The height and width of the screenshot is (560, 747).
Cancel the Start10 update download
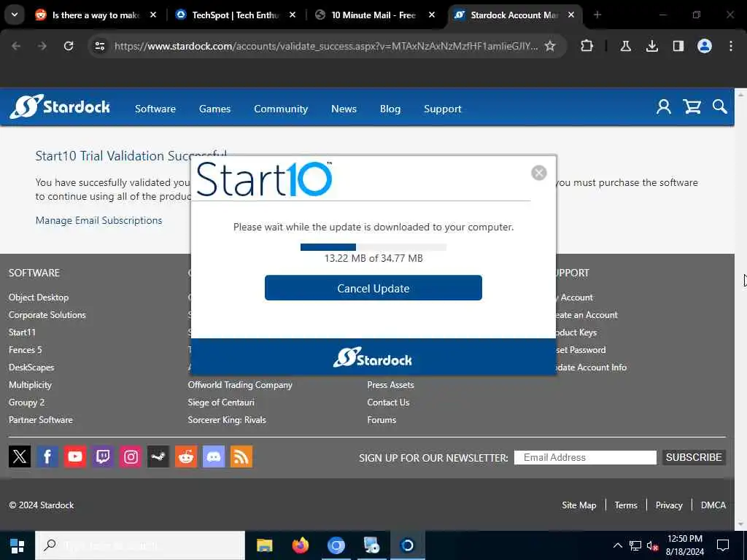click(373, 287)
